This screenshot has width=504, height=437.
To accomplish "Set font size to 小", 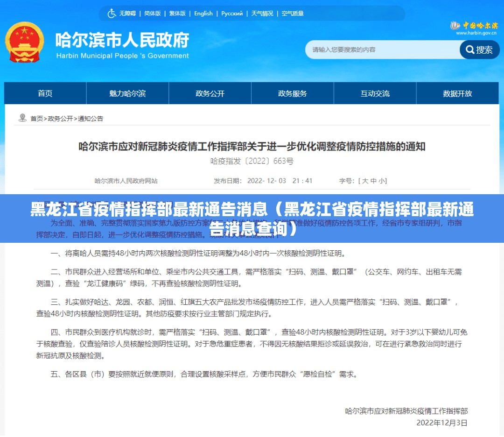I will click(x=382, y=181).
